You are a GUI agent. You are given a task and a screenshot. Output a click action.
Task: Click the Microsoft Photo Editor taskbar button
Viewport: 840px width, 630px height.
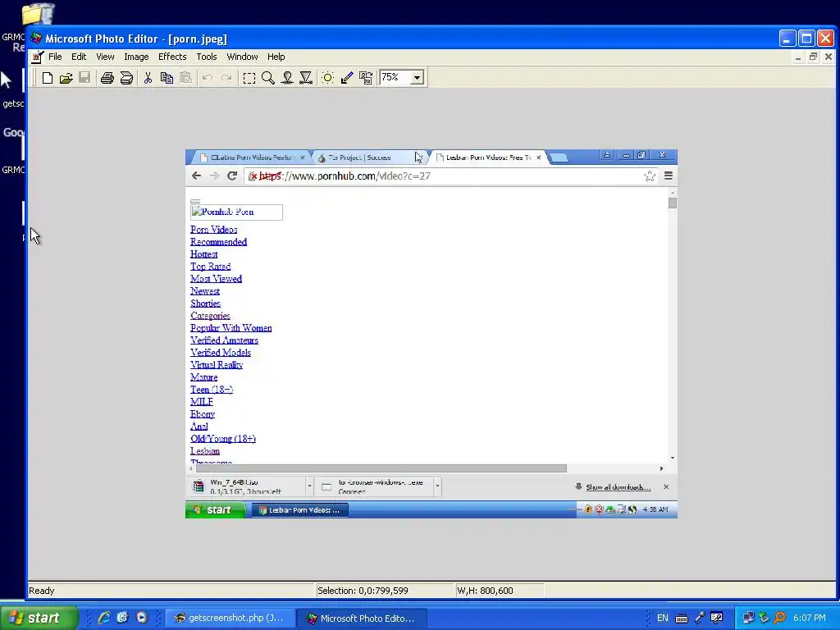tap(362, 618)
